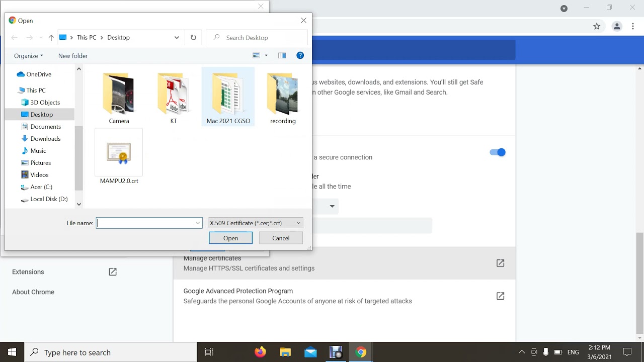Expand the File name history dropdown
Image resolution: width=644 pixels, height=362 pixels.
click(198, 223)
